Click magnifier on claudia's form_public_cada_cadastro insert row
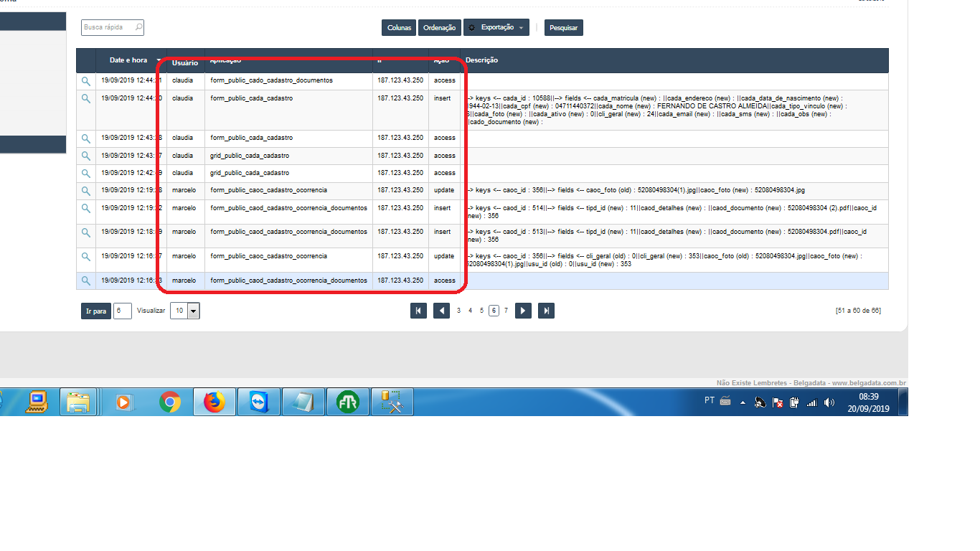The width and height of the screenshot is (980, 551). coord(86,99)
